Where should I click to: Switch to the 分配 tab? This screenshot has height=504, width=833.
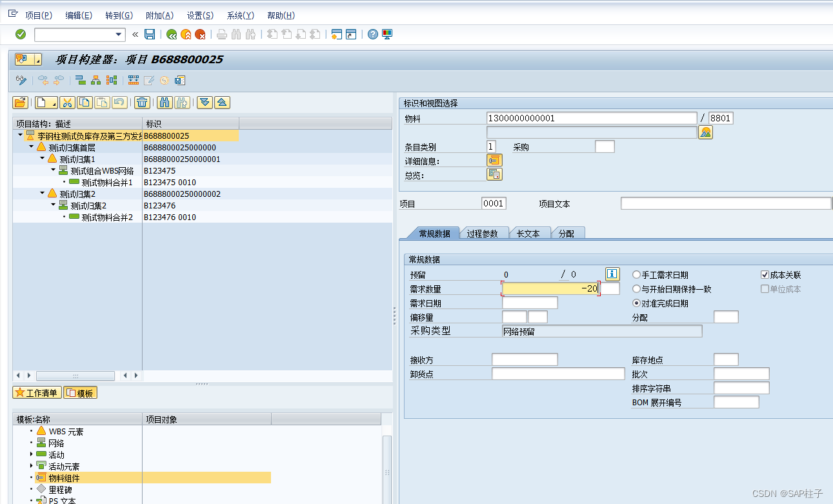point(567,234)
